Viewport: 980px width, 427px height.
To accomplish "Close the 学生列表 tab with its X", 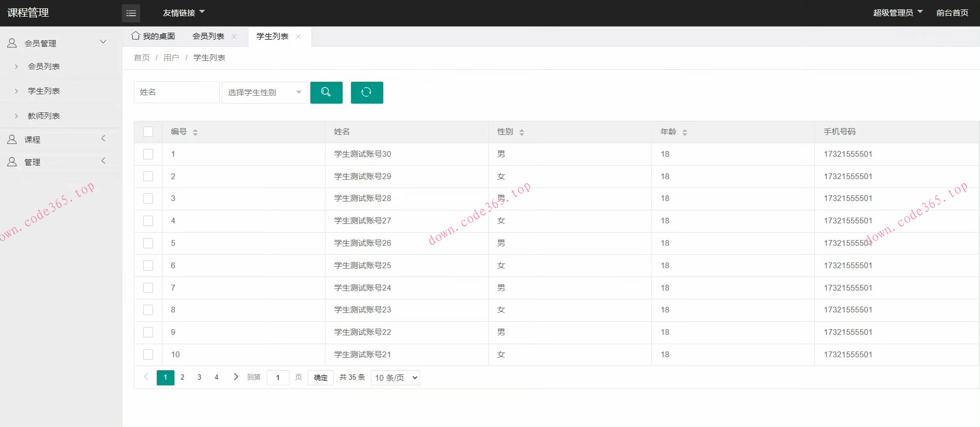I will 298,36.
